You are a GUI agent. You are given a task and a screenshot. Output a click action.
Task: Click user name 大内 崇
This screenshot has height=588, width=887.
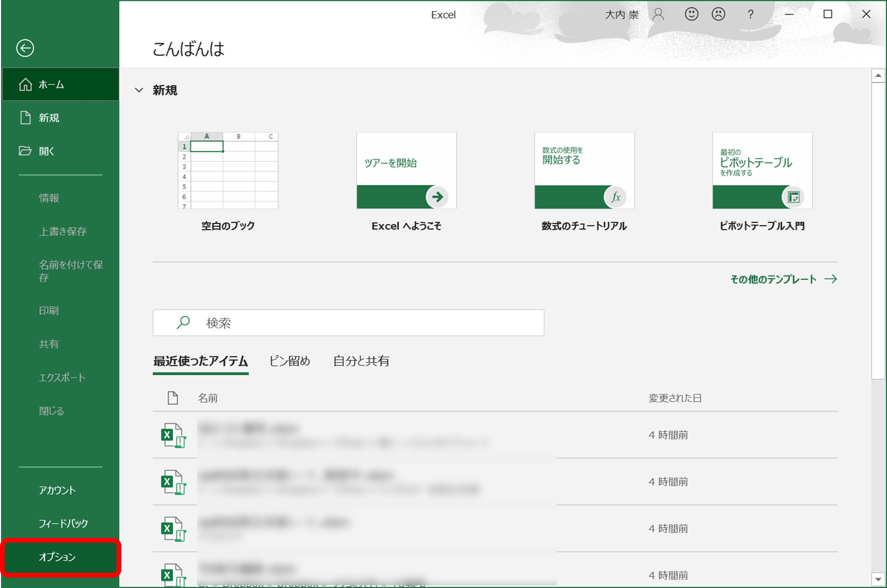click(621, 15)
